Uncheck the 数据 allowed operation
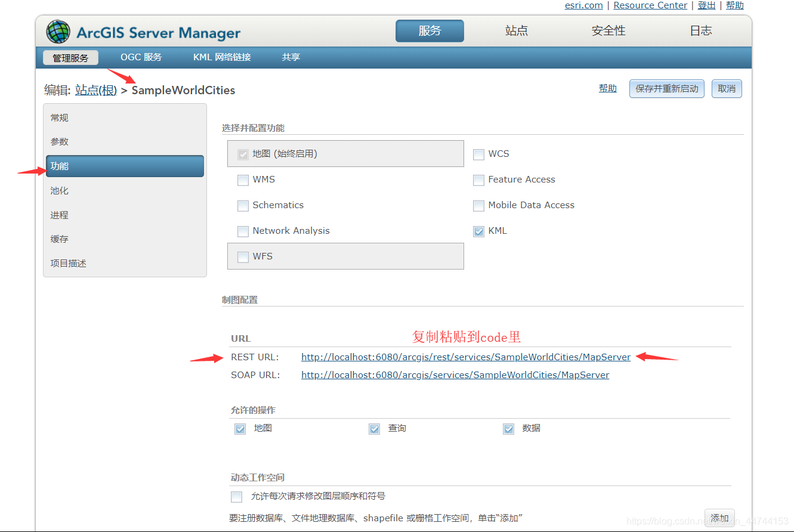Viewport: 794px width, 532px height. tap(508, 429)
